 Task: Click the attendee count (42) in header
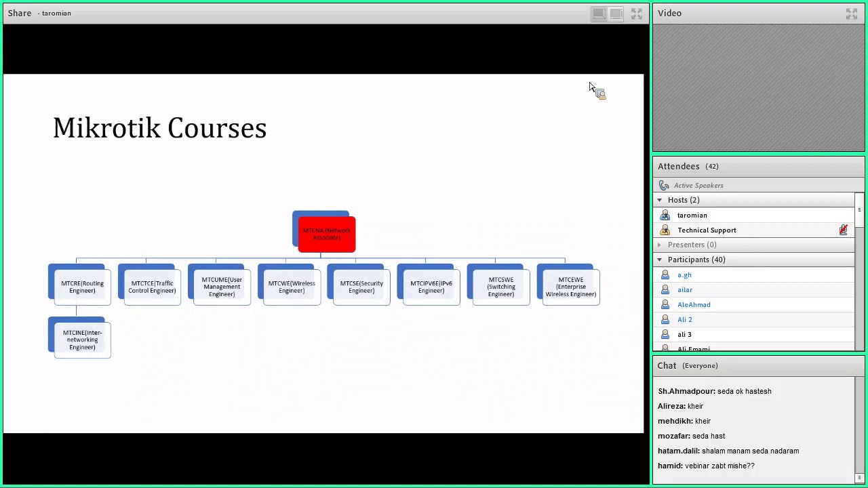(x=712, y=166)
